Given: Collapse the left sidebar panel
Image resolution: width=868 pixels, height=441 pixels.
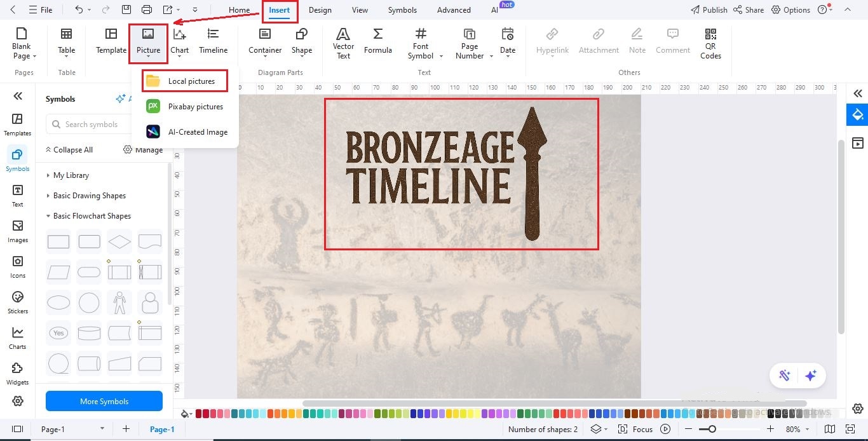Looking at the screenshot, I should tap(18, 96).
